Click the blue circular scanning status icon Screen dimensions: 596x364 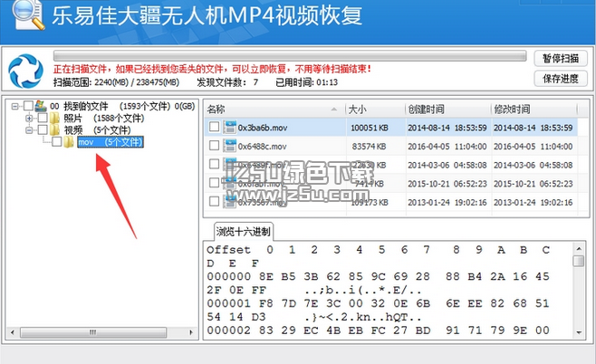click(26, 71)
